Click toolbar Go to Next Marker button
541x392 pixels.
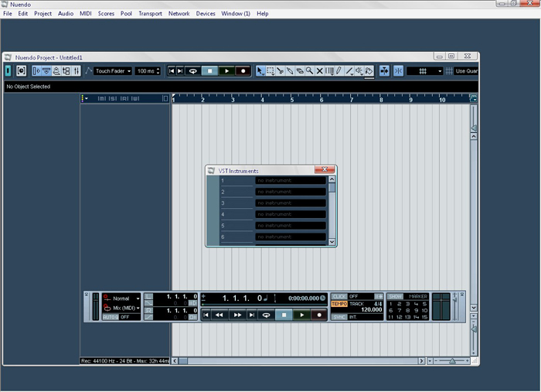click(x=180, y=71)
